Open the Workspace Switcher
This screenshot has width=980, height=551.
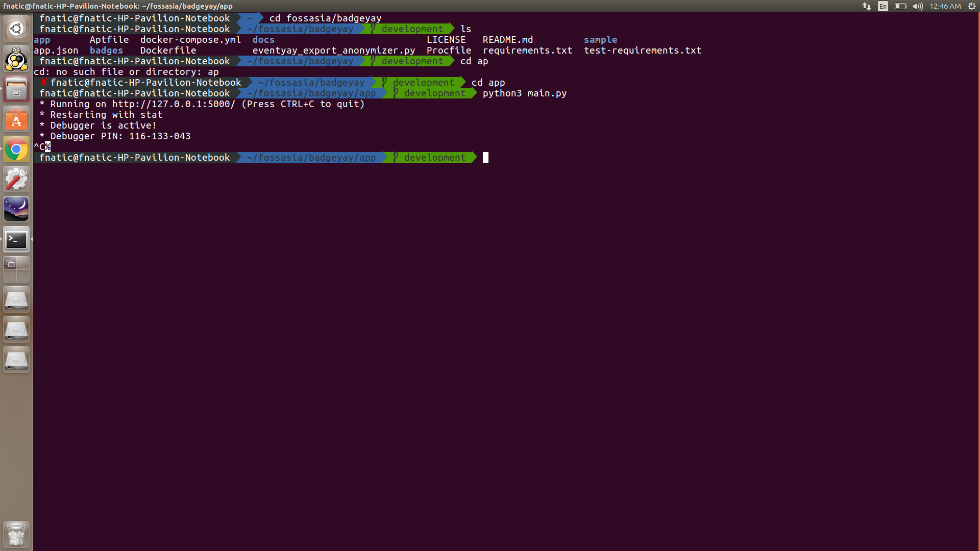point(16,269)
